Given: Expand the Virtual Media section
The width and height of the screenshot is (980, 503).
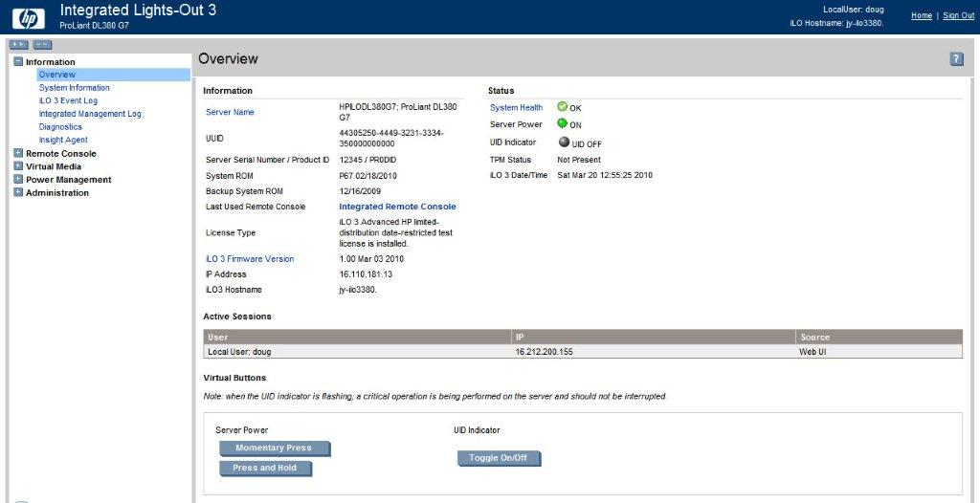Looking at the screenshot, I should [x=18, y=166].
